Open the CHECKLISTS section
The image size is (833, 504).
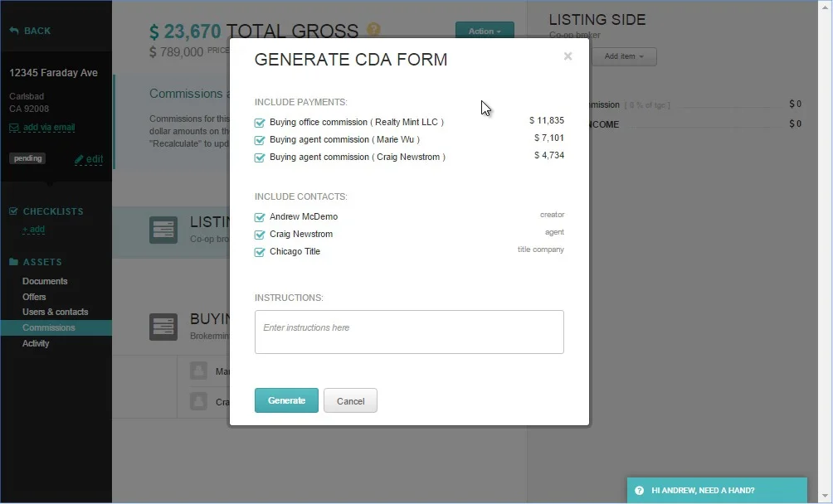[52, 211]
